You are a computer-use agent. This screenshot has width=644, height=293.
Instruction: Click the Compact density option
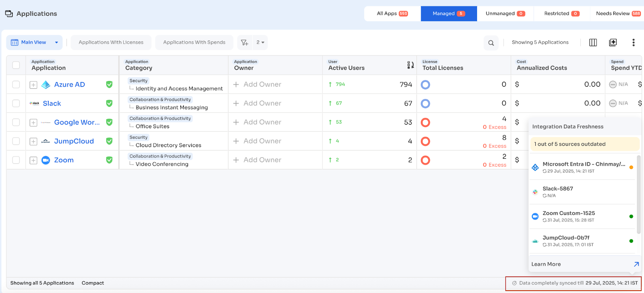pos(93,283)
